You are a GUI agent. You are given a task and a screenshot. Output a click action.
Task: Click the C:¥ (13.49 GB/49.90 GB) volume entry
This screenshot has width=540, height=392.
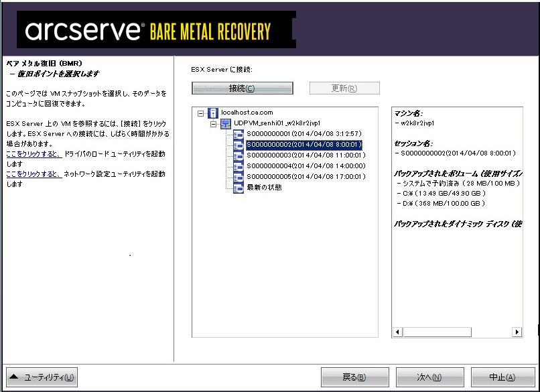click(x=444, y=193)
